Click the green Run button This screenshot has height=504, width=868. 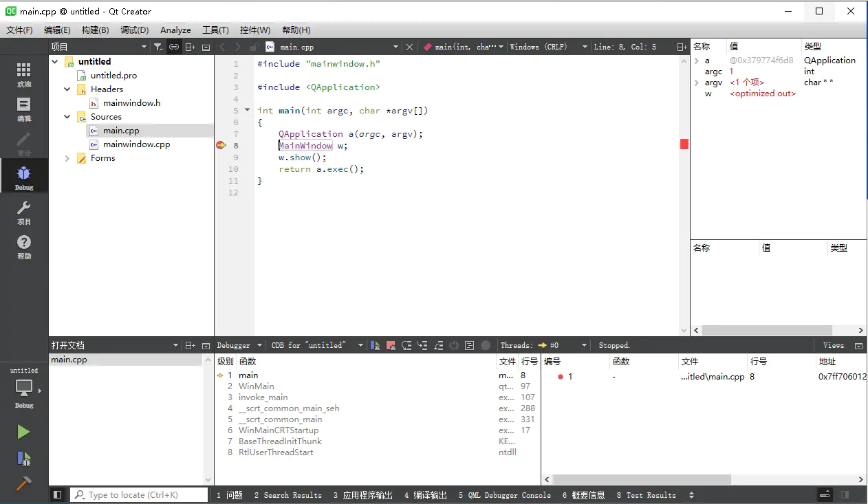[23, 432]
